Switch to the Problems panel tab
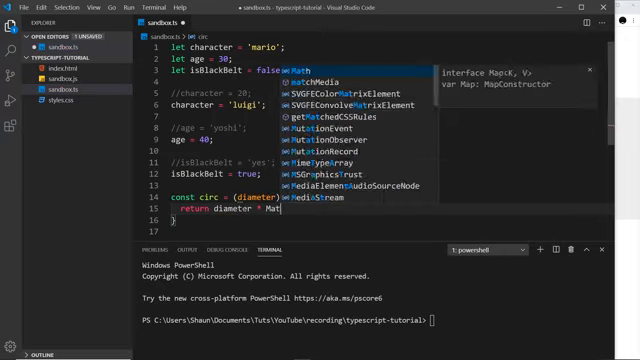Screen dimensions: 640x360 point(155,250)
